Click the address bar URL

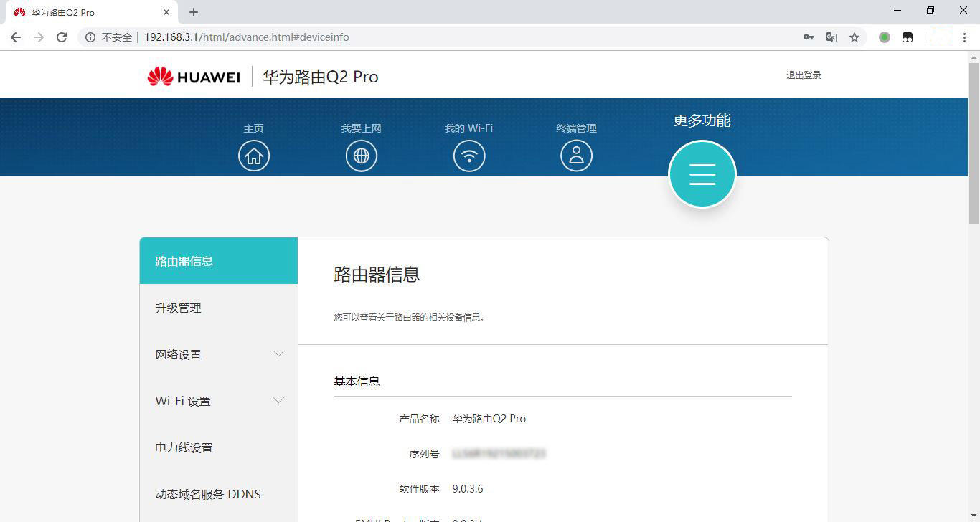point(247,37)
